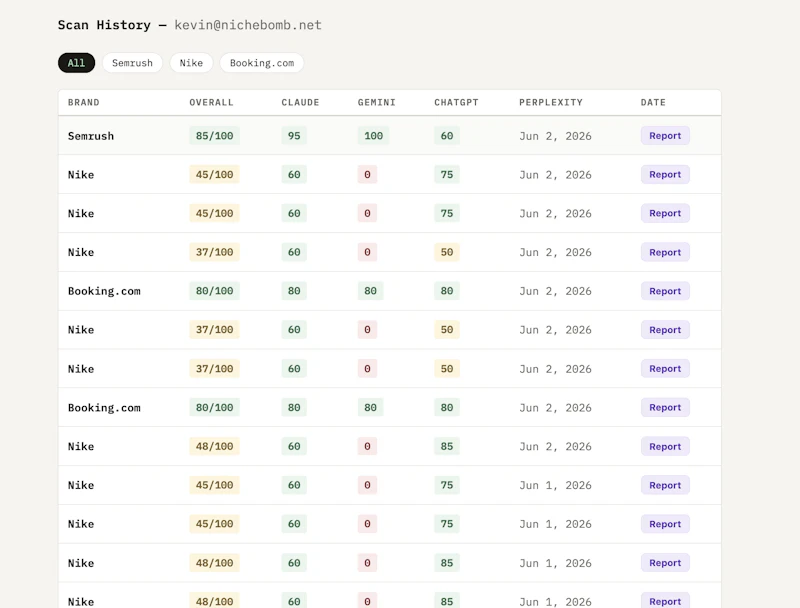The image size is (800, 608).
Task: Filter scan history by Semrush pill
Action: 132,63
